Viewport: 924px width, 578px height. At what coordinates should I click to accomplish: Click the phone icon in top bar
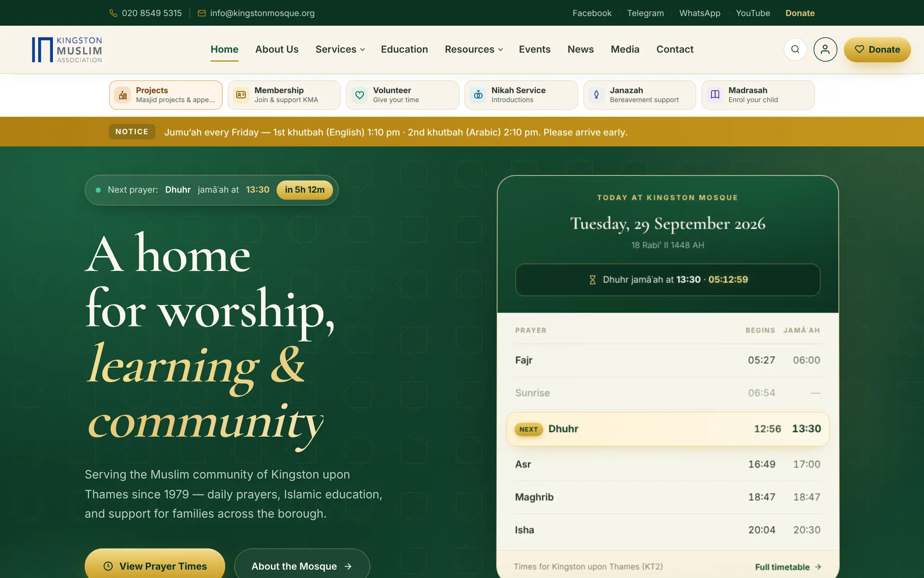point(113,13)
